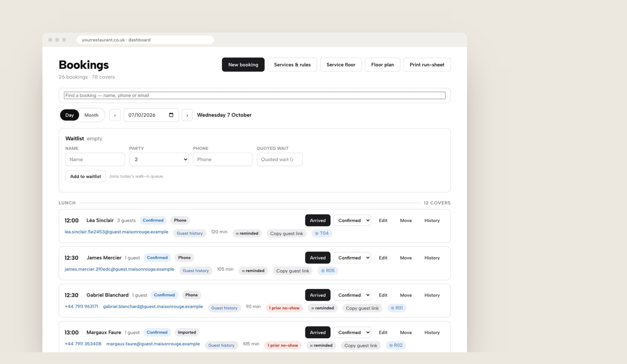The image size is (627, 364).
Task: View History for Léa Sinclair
Action: (432, 220)
